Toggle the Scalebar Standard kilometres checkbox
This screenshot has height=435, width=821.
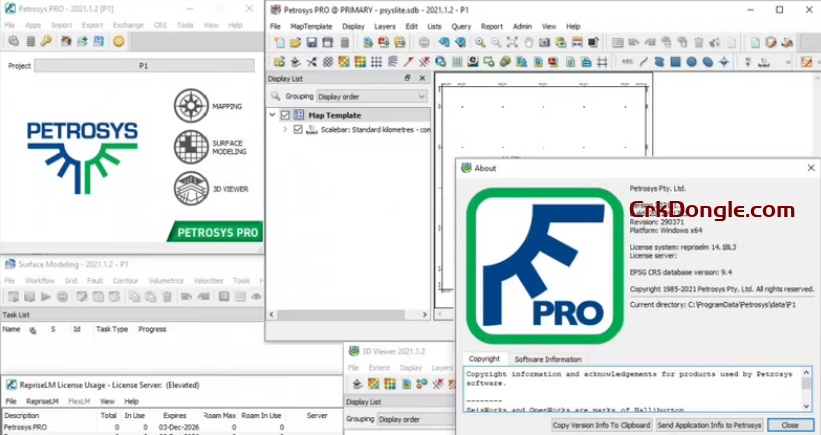coord(298,129)
